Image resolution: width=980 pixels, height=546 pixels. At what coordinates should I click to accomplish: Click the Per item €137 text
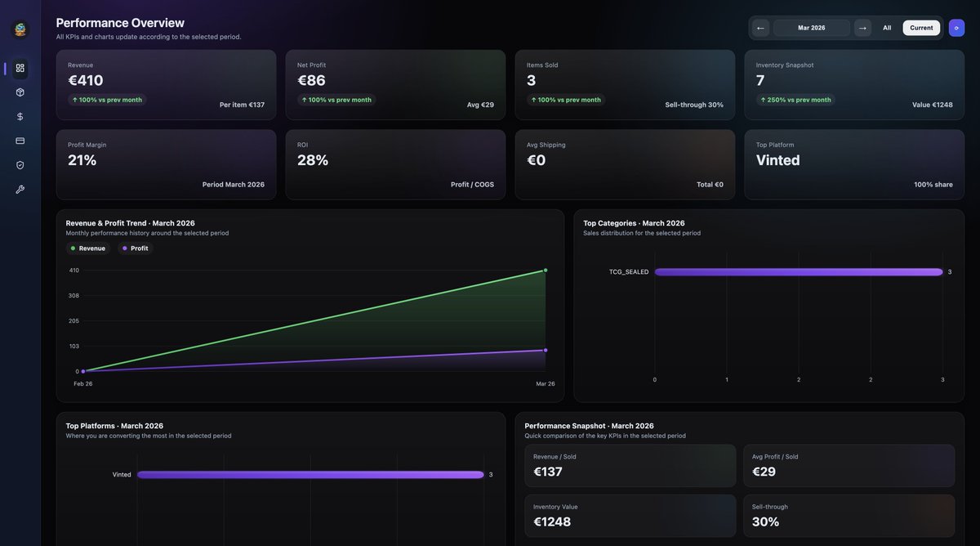tap(242, 105)
